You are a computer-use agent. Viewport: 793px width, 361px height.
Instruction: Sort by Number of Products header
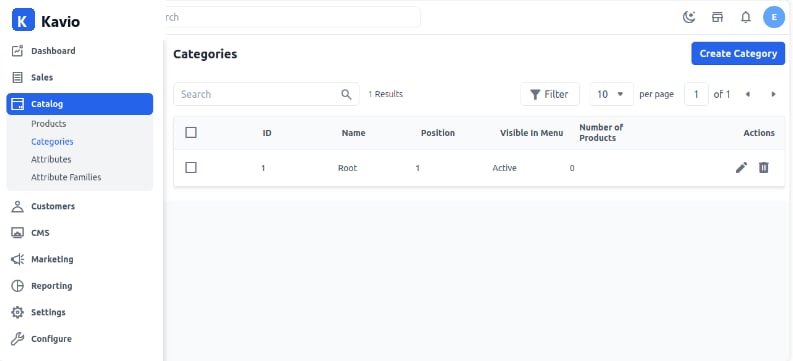click(601, 132)
